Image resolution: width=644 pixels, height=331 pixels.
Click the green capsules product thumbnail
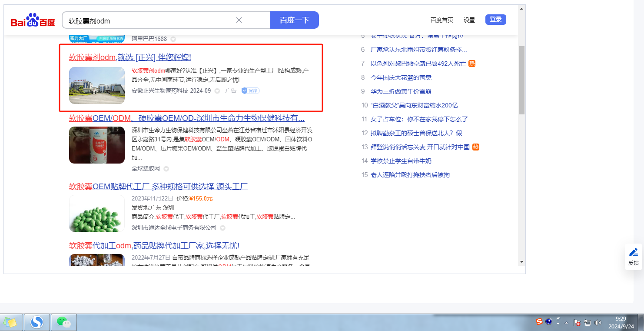pos(97,214)
